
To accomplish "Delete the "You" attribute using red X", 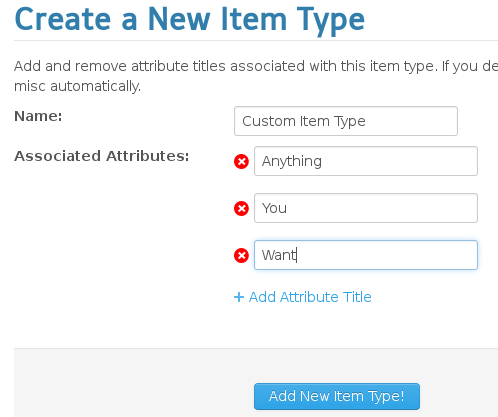I will pos(241,209).
